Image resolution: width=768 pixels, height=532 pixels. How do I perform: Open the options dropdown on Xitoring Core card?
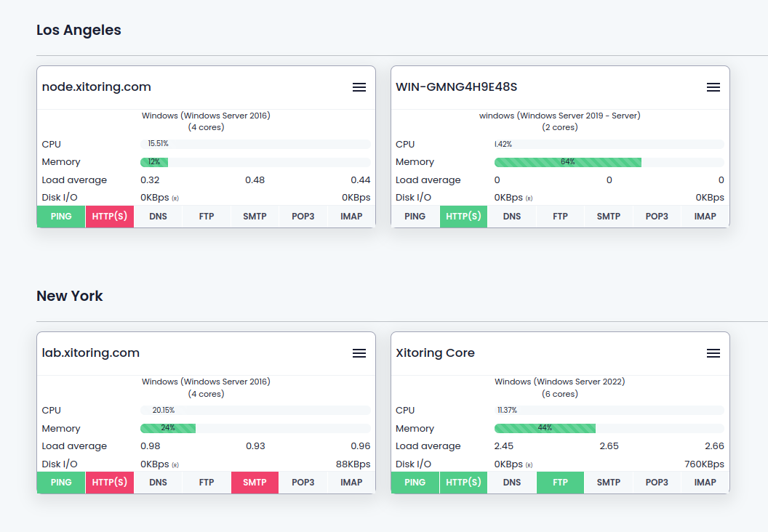[713, 353]
